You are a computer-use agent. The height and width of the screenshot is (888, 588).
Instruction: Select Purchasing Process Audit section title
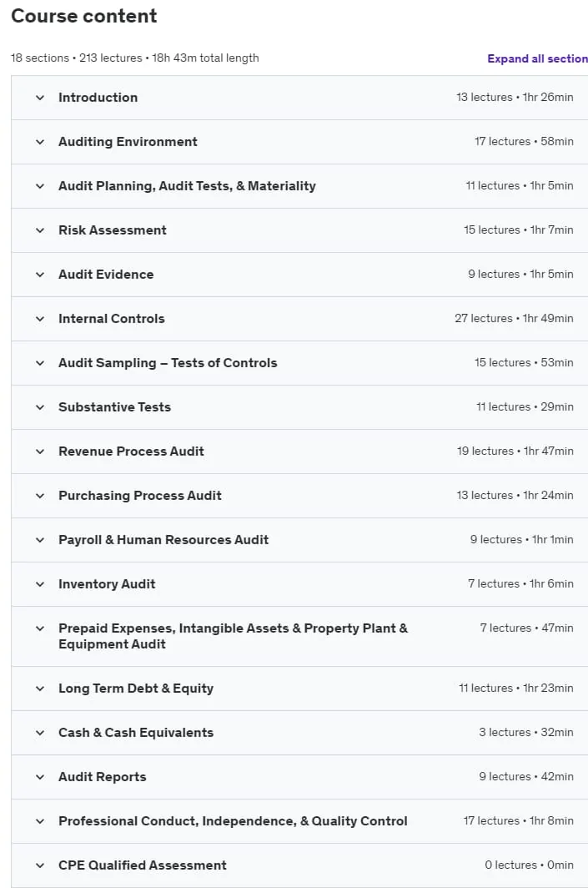[140, 496]
